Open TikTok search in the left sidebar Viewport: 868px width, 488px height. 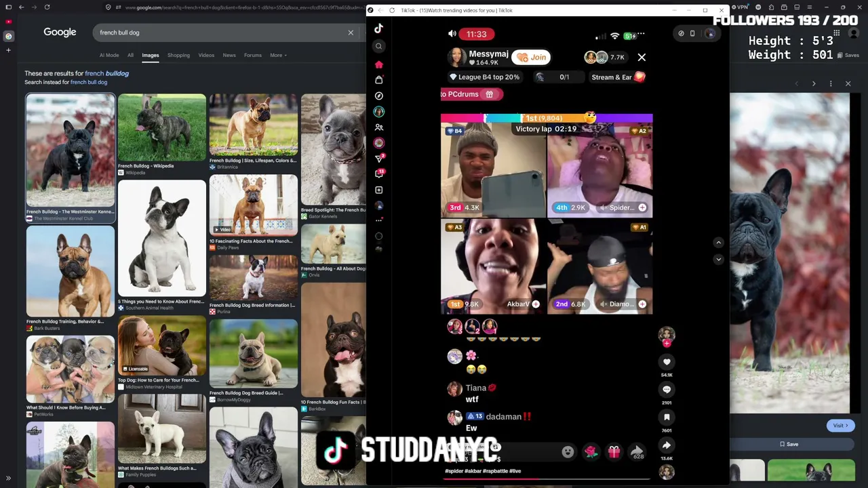379,46
